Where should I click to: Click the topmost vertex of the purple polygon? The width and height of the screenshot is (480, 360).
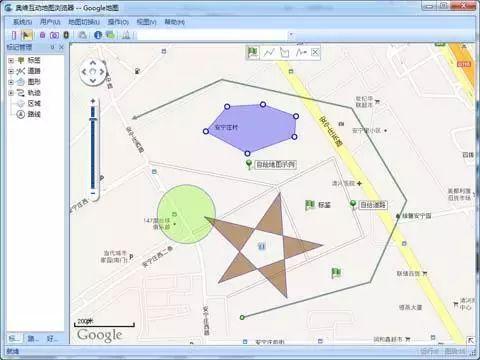point(263,104)
